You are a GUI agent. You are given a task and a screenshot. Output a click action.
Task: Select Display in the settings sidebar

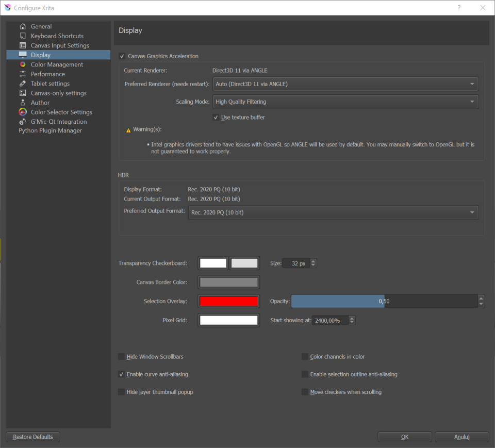(41, 55)
